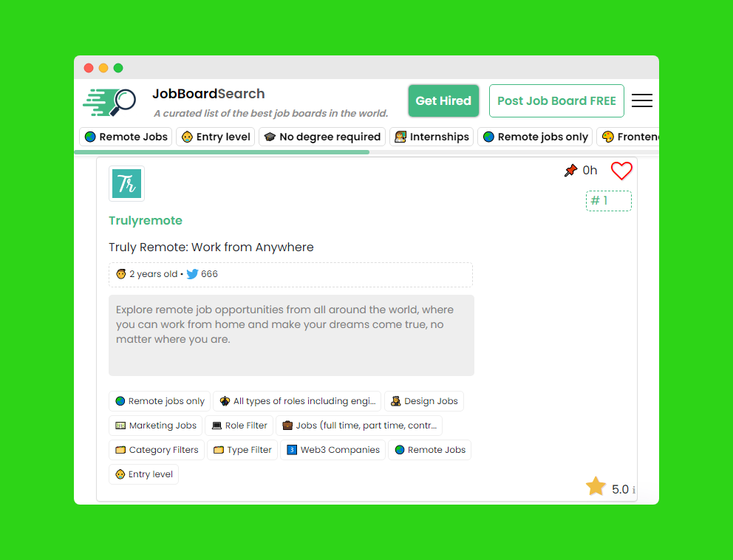
Task: Click the rating info icon beside 5.0
Action: tap(633, 490)
